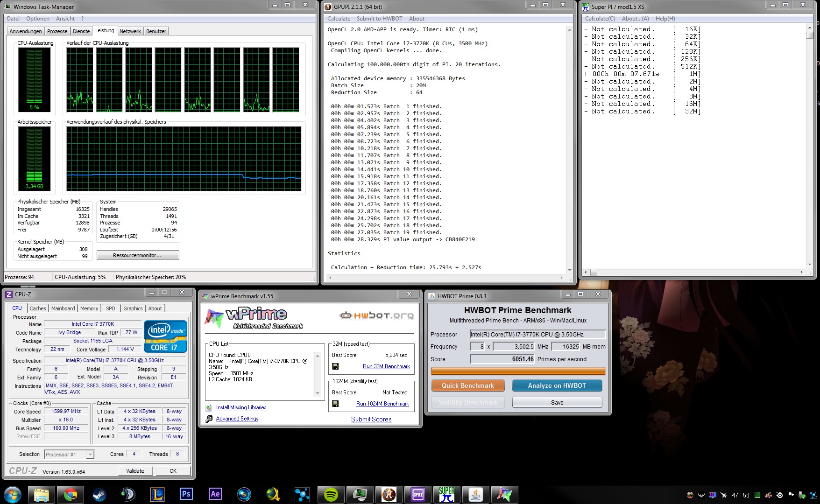Click the Super PI horizontal scrollbar
The width and height of the screenshot is (820, 504).
(693, 272)
